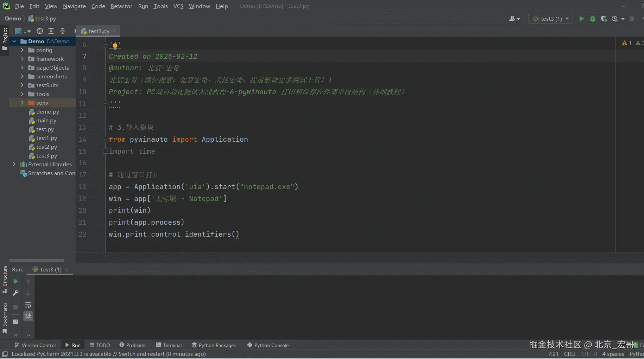This screenshot has height=359, width=644.
Task: Click the Profile run clock icon
Action: tap(615, 19)
